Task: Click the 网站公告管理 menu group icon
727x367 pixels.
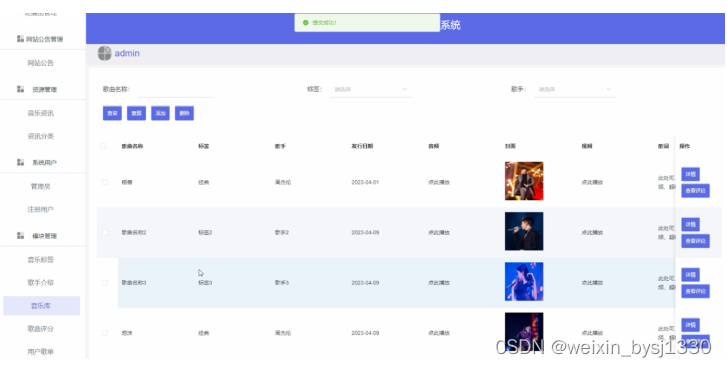Action: click(x=20, y=39)
